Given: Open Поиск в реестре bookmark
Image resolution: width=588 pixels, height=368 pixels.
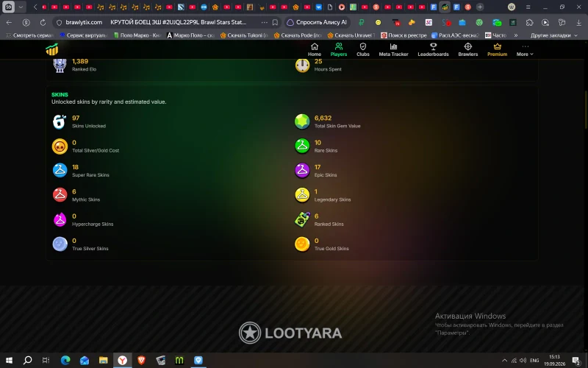Looking at the screenshot, I should tap(404, 35).
